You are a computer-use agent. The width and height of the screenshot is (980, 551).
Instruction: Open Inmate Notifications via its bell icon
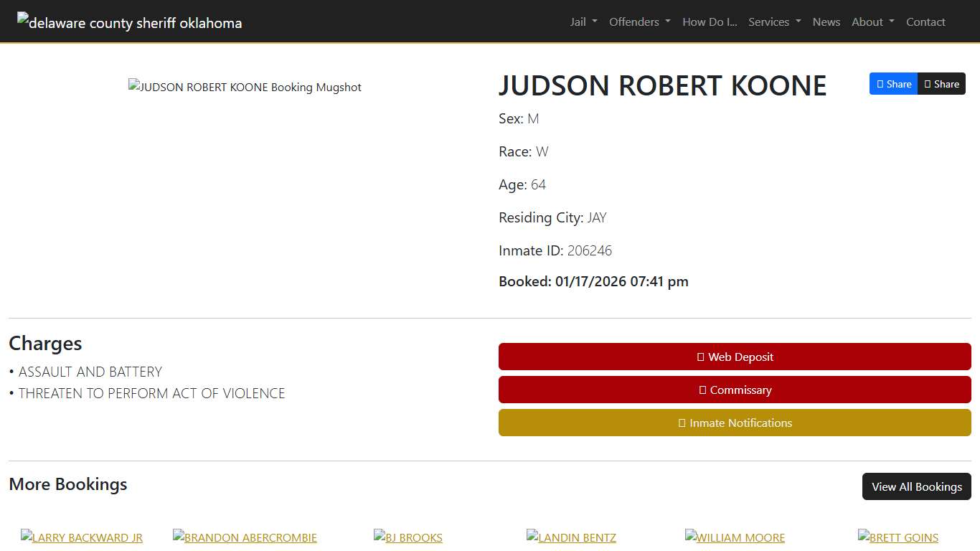(681, 423)
